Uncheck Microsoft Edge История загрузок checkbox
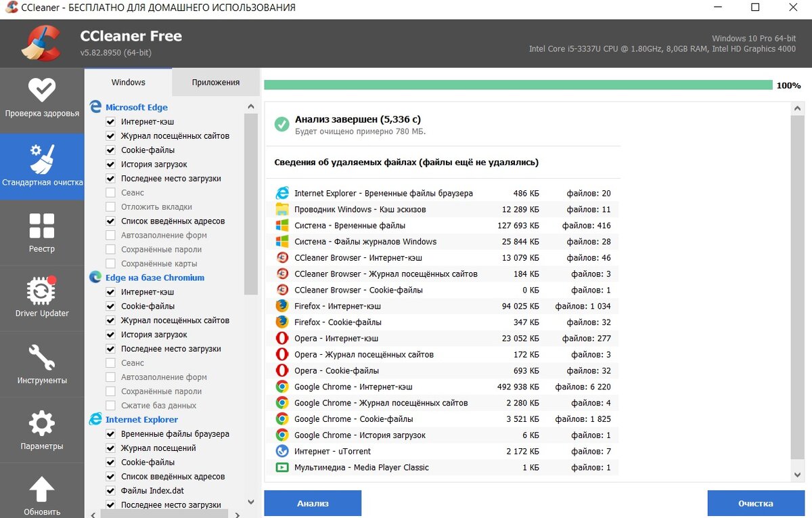Image resolution: width=812 pixels, height=518 pixels. [x=110, y=165]
